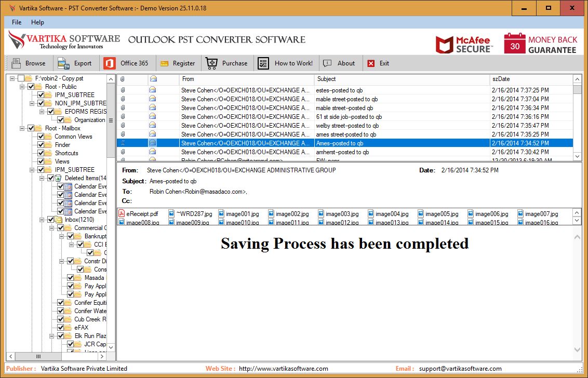Viewport: 588px width, 378px height.
Task: Click the attachment paperclip column header
Action: pyautogui.click(x=122, y=79)
